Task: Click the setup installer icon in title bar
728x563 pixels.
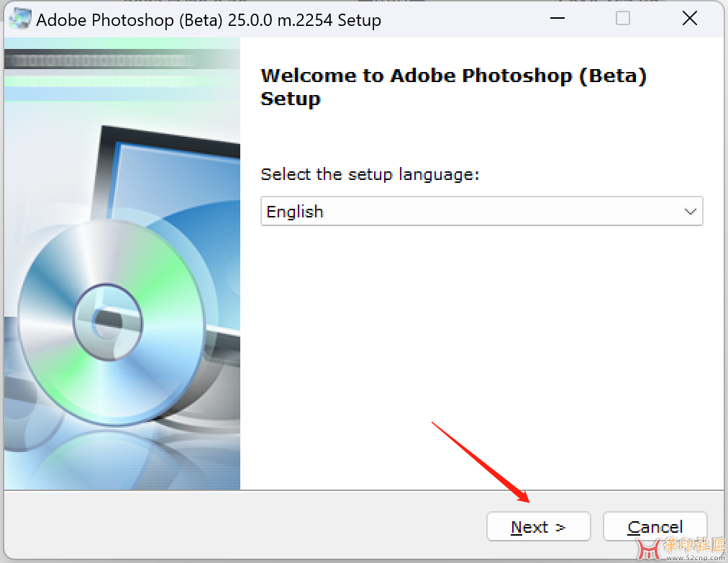Action: (19, 19)
